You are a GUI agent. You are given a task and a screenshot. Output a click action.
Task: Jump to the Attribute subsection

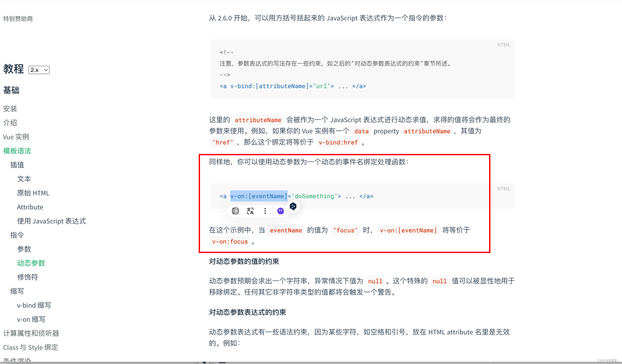[x=30, y=207]
